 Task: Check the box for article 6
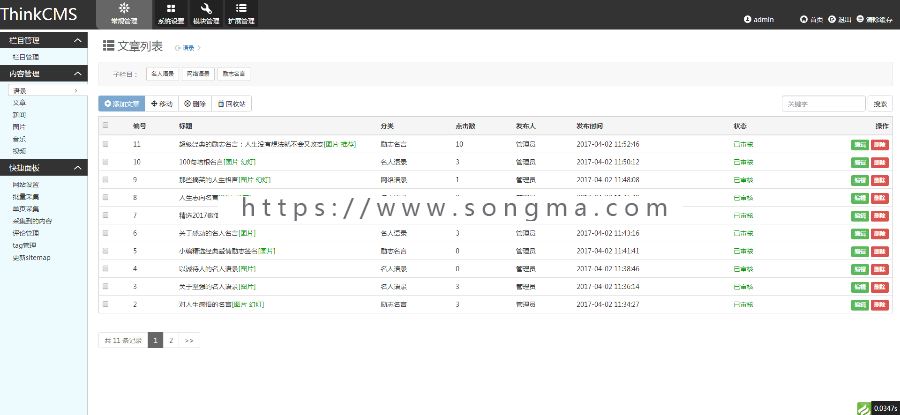(106, 233)
